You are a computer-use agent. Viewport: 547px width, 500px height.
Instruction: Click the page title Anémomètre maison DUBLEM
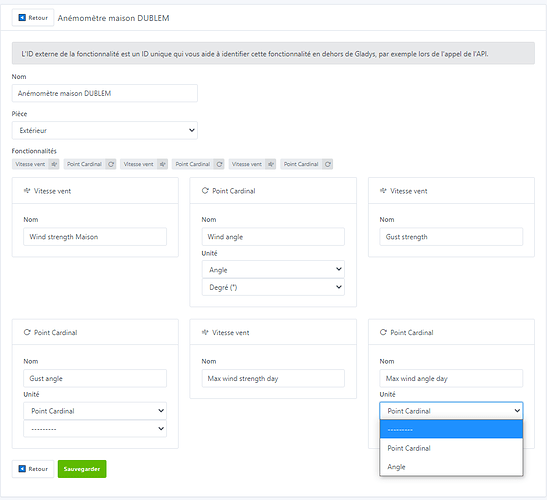tap(113, 18)
